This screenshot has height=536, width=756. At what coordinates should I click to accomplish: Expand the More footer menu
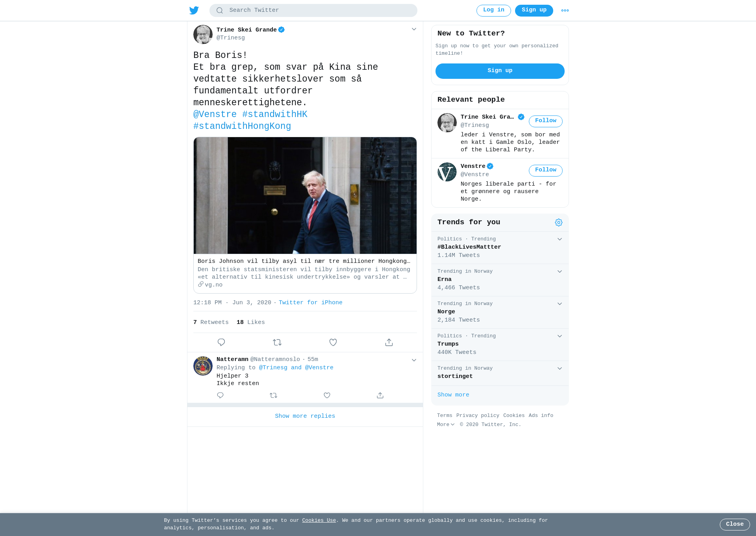[446, 425]
